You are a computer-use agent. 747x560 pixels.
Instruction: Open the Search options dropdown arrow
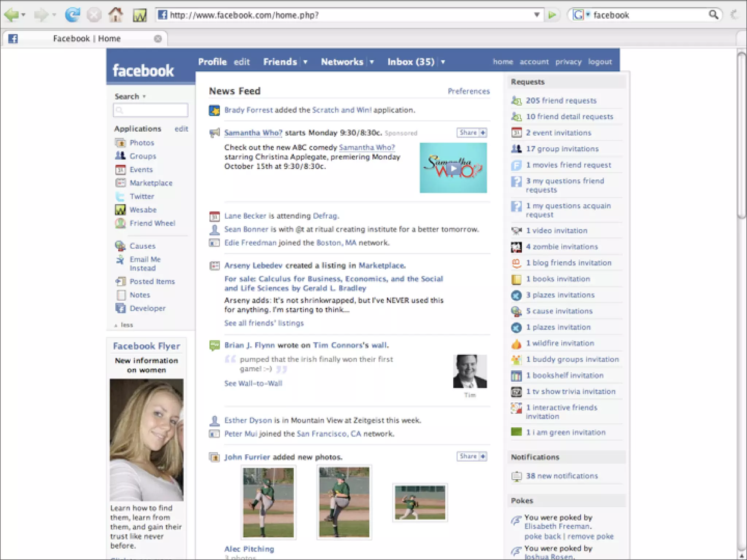(144, 97)
